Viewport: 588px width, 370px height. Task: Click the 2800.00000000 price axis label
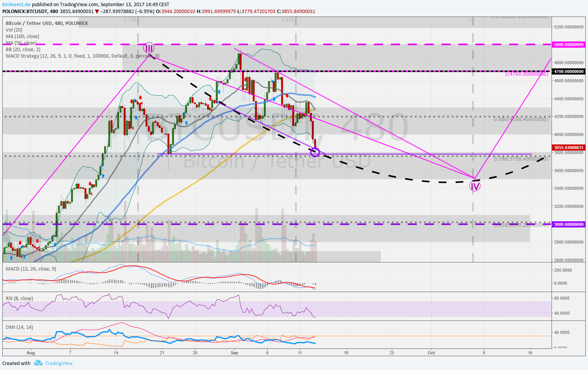(x=569, y=242)
